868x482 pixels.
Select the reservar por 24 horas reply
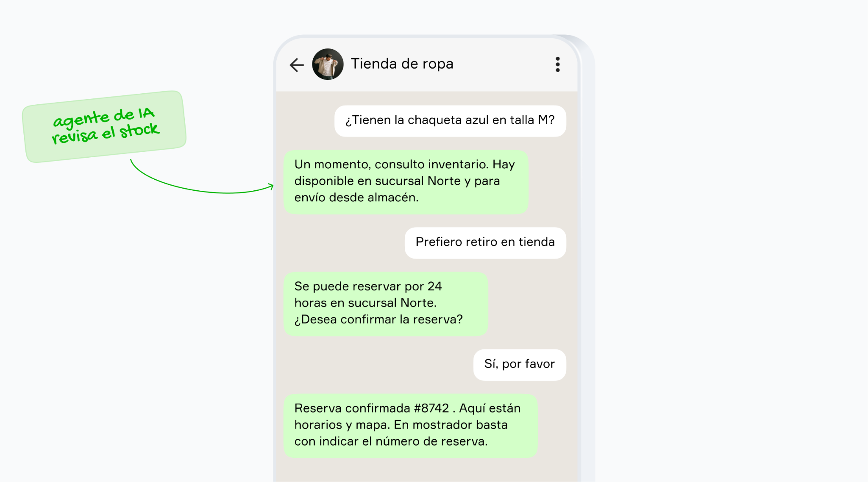click(x=386, y=304)
